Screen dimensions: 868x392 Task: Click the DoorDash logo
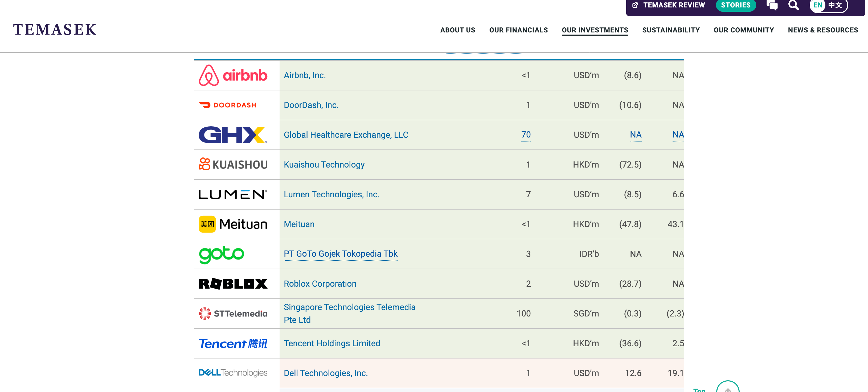tap(227, 105)
